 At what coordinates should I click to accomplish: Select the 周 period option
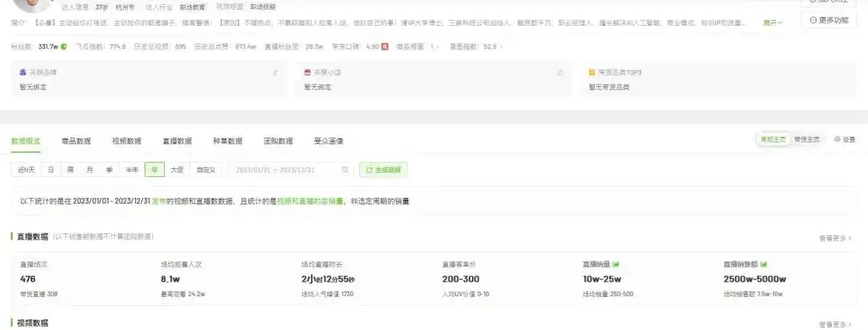[x=70, y=170]
